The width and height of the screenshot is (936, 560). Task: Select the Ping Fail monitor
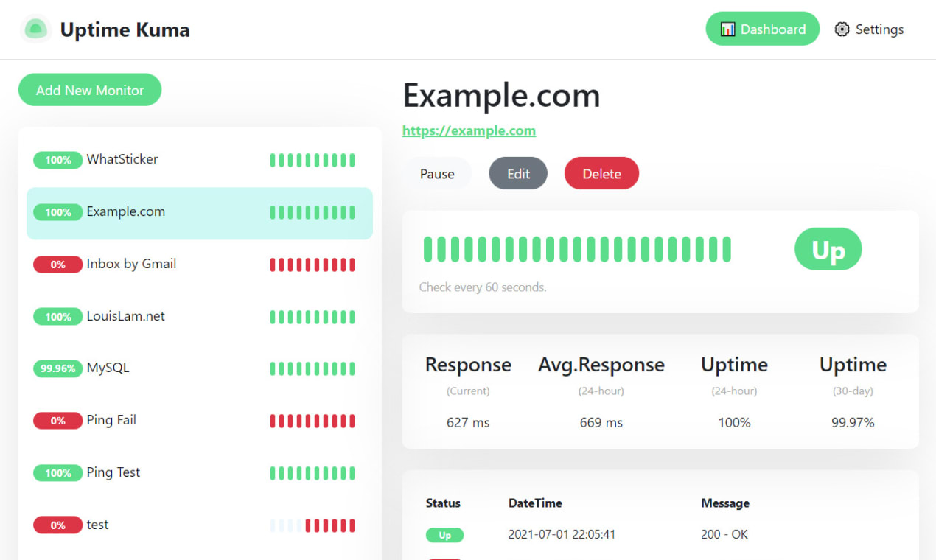[200, 421]
